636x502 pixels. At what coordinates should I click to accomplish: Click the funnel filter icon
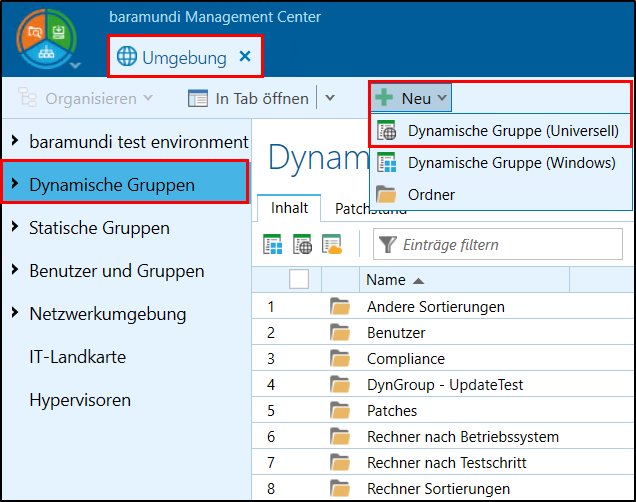(x=387, y=245)
